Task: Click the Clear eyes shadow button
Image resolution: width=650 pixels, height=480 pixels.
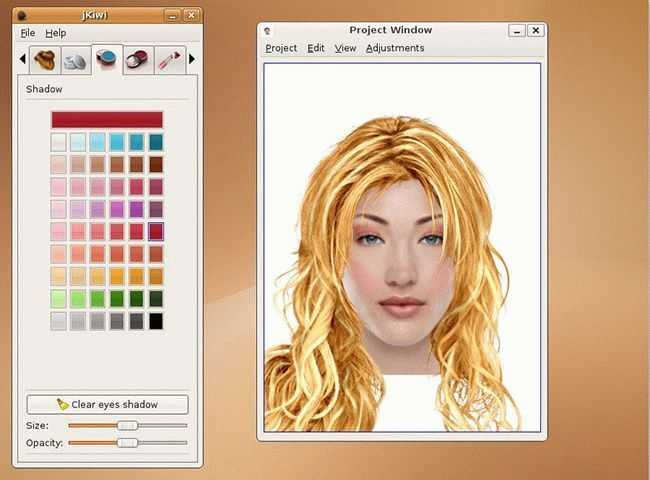Action: (x=107, y=404)
